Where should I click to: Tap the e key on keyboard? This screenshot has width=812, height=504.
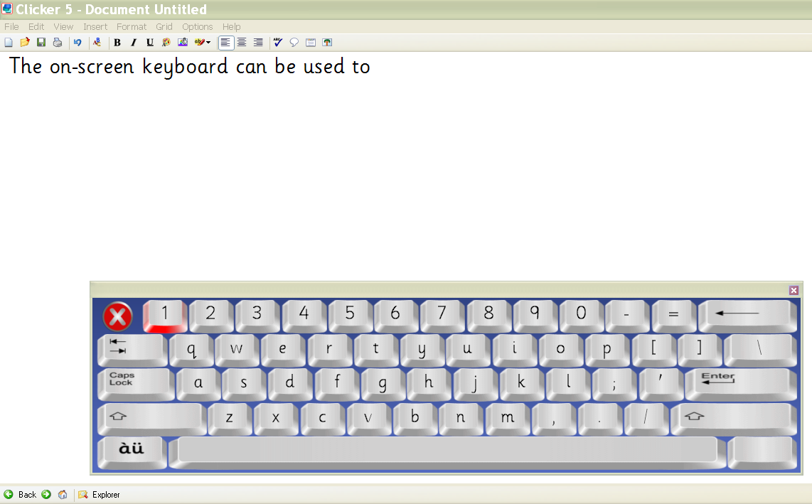click(283, 350)
